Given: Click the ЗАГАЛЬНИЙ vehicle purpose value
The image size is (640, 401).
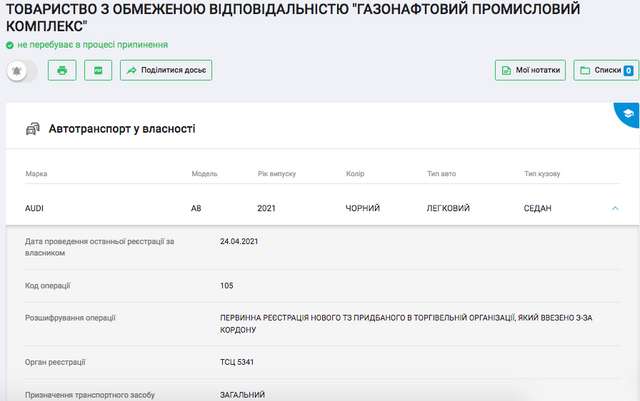Looking at the screenshot, I should [x=242, y=395].
